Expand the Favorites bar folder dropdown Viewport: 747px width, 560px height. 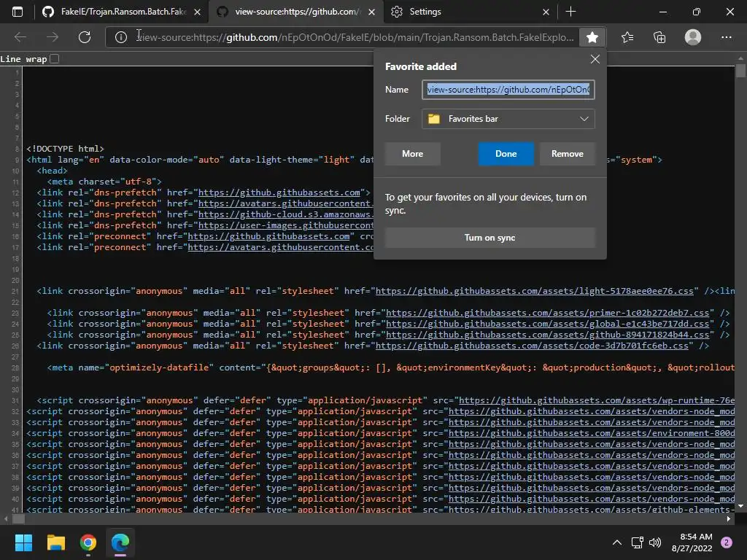point(508,119)
